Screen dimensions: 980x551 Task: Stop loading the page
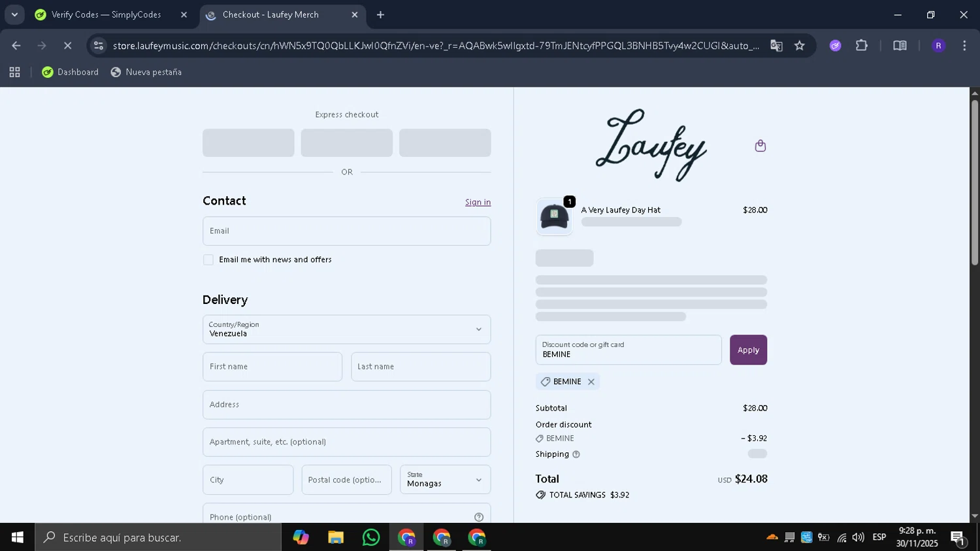[x=67, y=46]
